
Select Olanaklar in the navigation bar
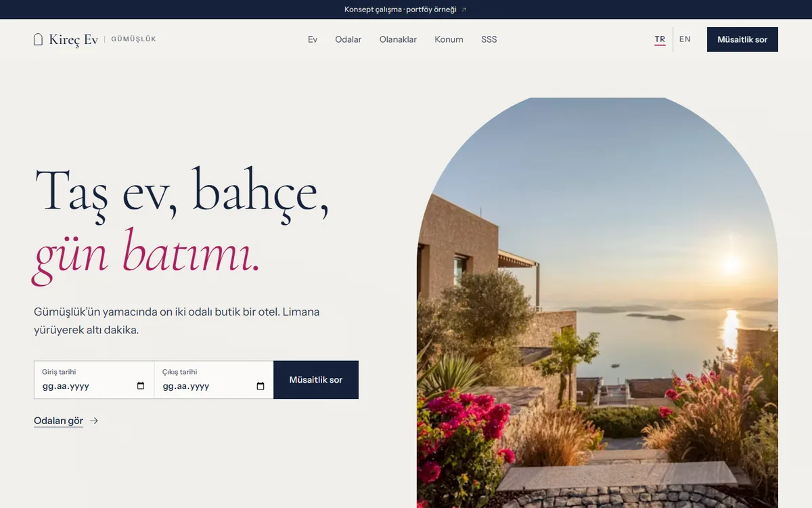398,39
